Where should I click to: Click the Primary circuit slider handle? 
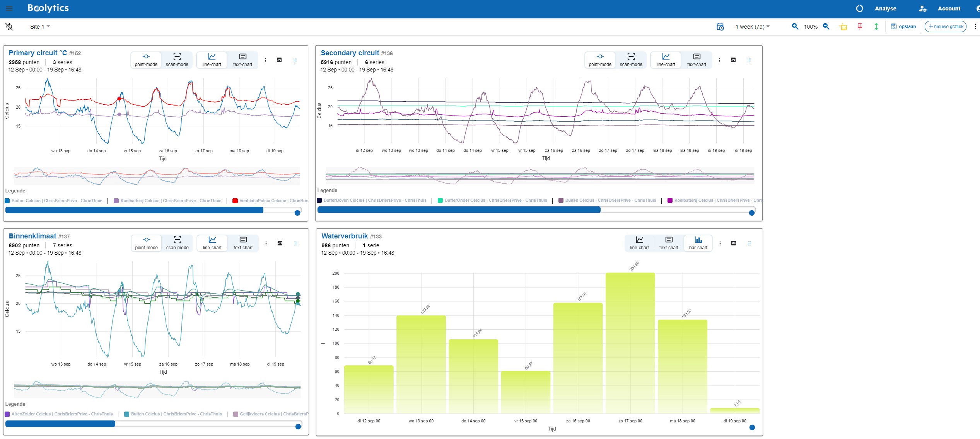pyautogui.click(x=297, y=213)
